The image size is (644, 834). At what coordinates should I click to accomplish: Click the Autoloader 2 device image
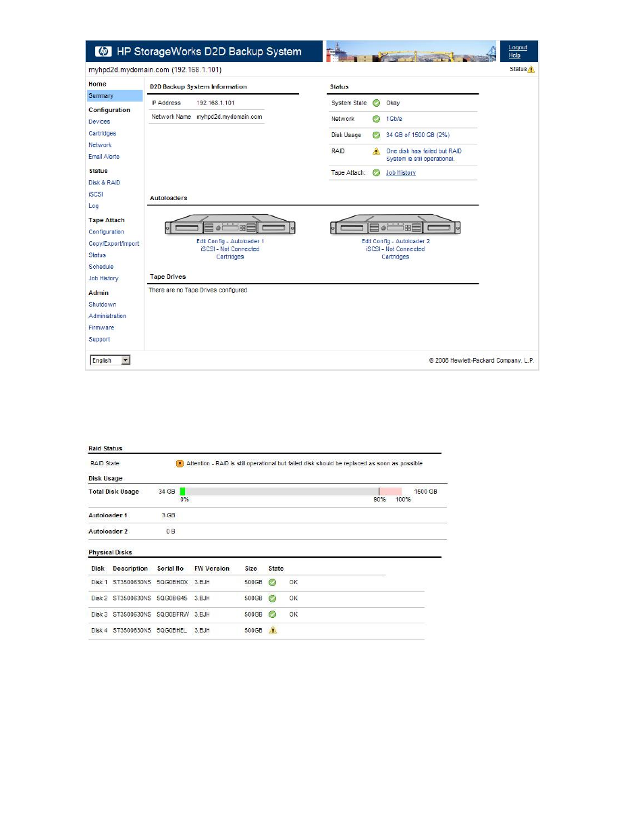pos(396,225)
